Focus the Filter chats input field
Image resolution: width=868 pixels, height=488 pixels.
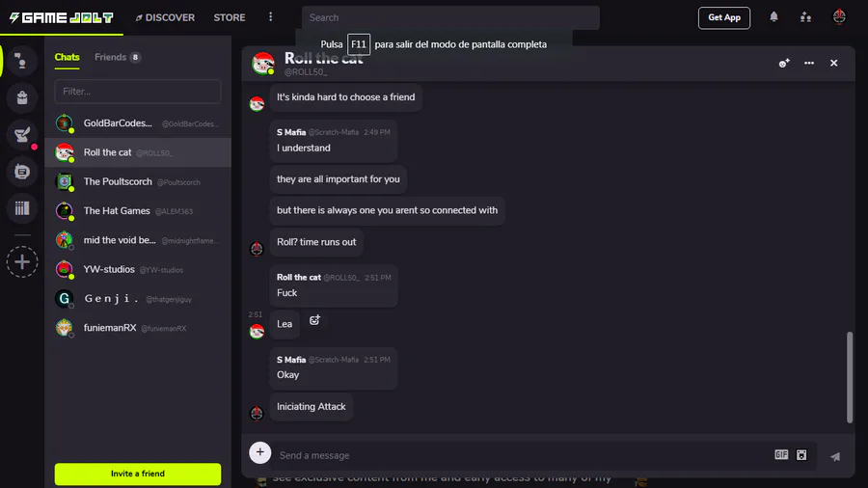[x=138, y=92]
